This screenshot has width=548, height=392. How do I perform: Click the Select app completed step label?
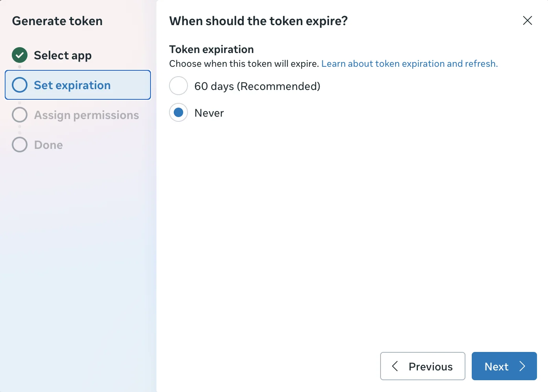(x=63, y=55)
